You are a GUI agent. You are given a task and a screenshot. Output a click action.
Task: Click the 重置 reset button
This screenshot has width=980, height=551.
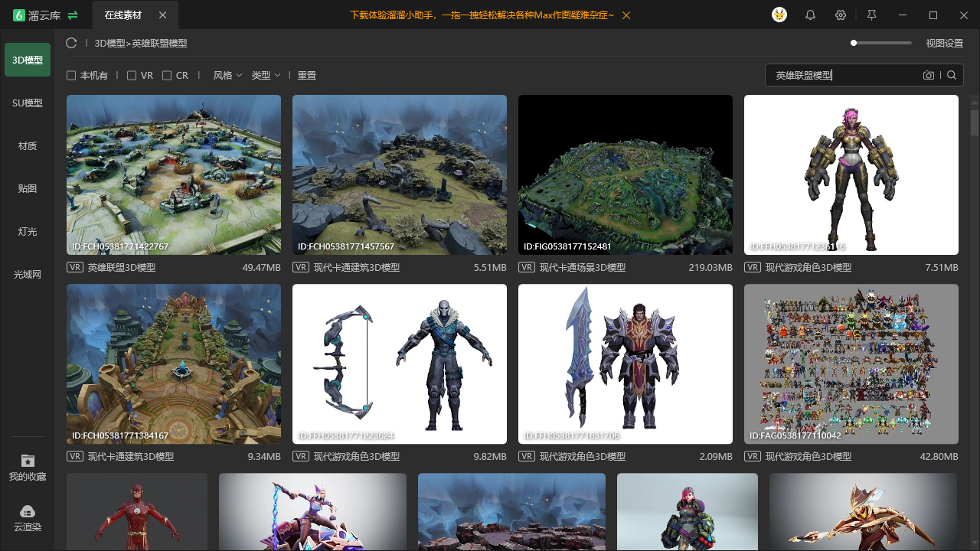click(x=307, y=76)
